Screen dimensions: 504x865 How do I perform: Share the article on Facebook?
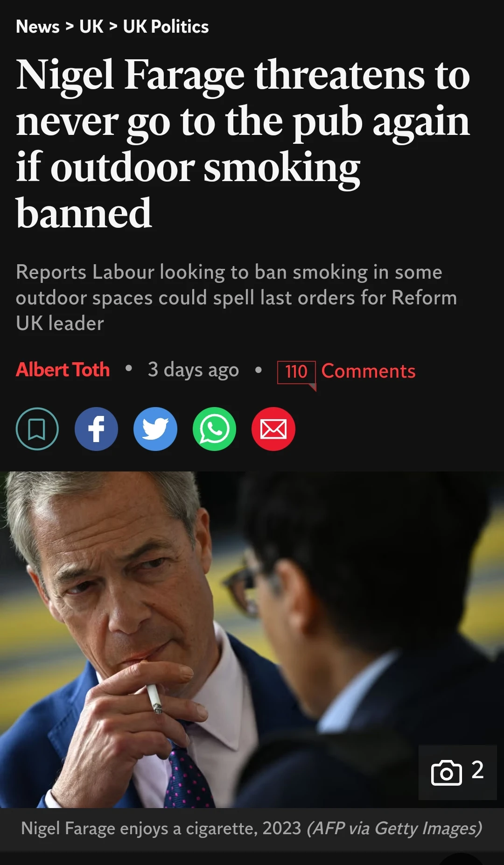(x=96, y=429)
